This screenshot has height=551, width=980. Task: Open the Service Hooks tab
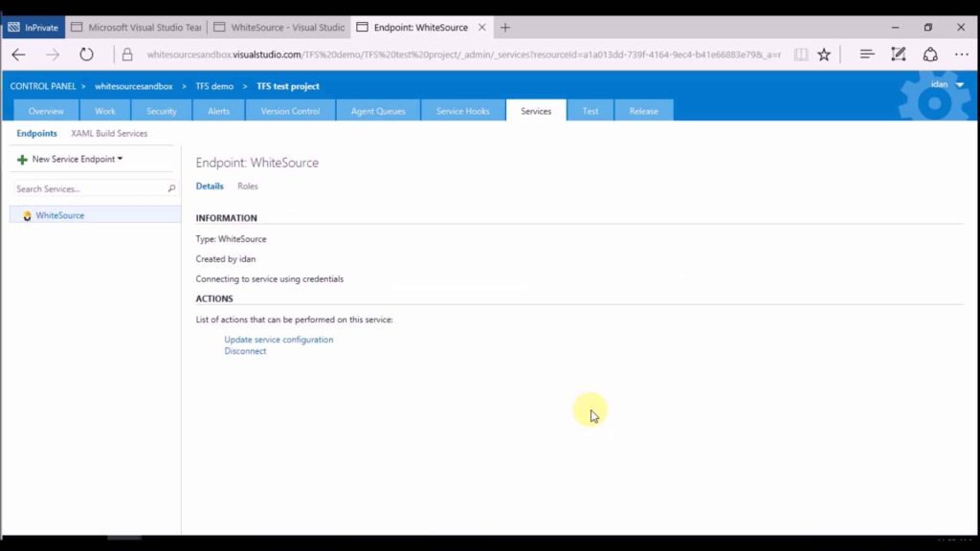pyautogui.click(x=463, y=111)
